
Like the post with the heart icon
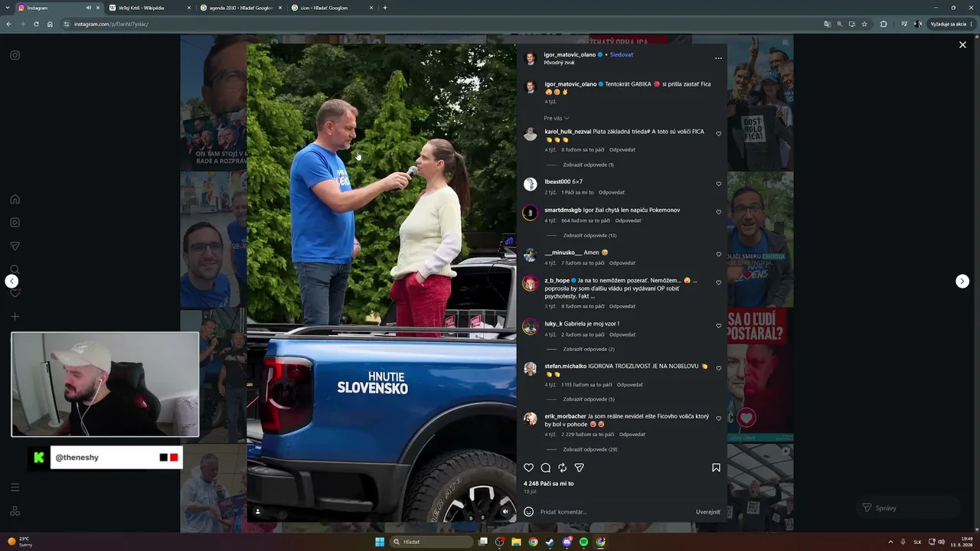click(x=528, y=468)
